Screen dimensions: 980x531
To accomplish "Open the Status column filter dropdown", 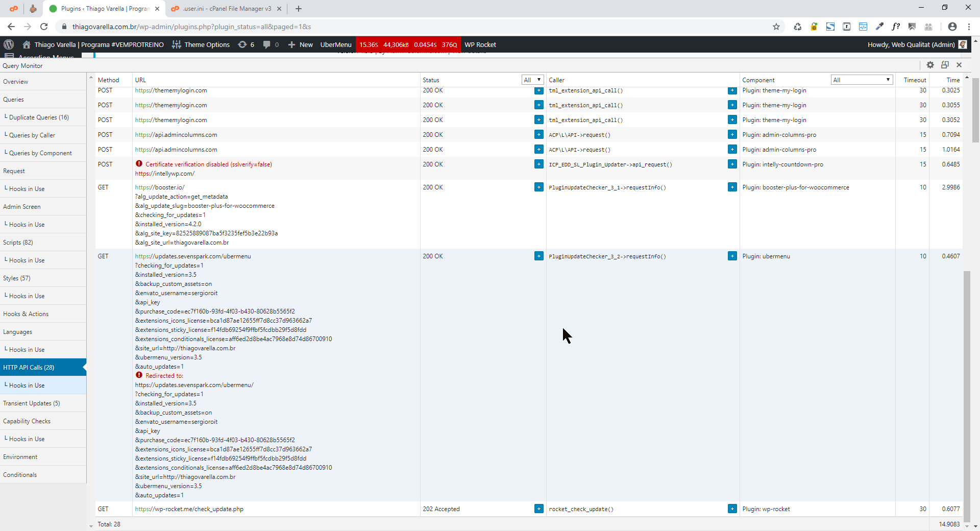I will click(532, 80).
